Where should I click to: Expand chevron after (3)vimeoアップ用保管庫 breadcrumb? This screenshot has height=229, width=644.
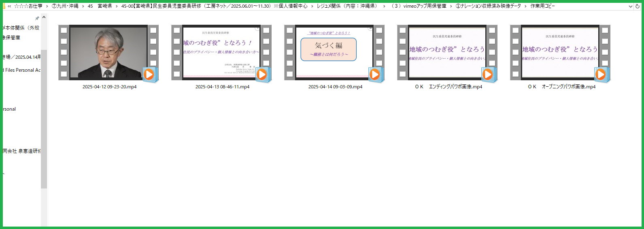pos(451,6)
